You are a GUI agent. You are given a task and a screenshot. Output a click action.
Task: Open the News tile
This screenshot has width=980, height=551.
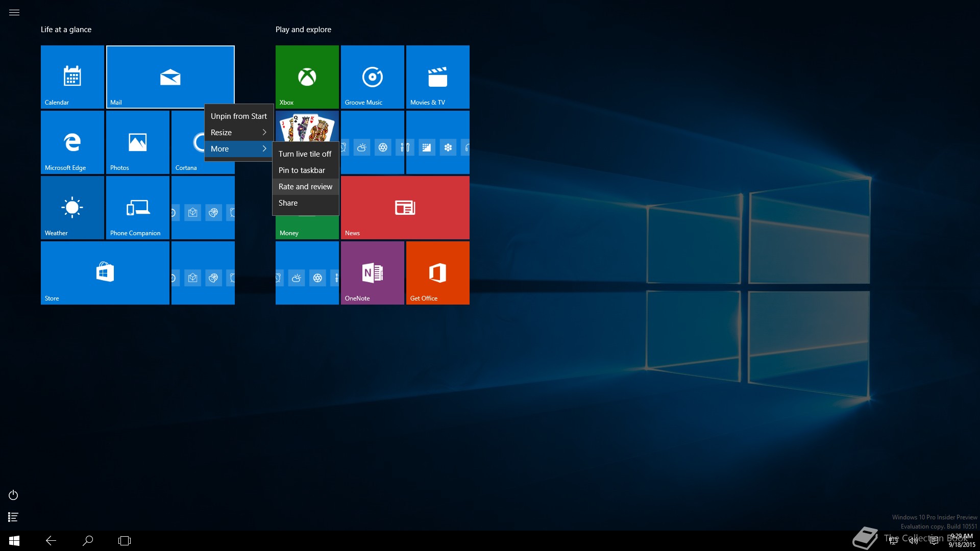coord(405,208)
